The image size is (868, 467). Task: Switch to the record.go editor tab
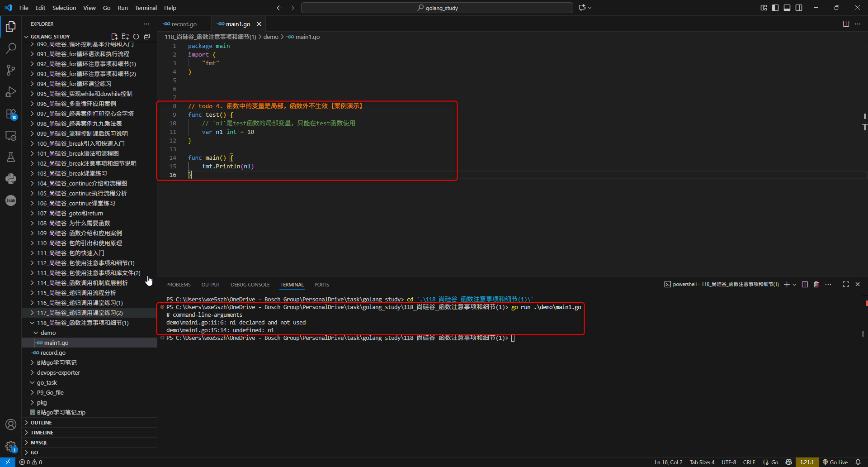pos(184,24)
